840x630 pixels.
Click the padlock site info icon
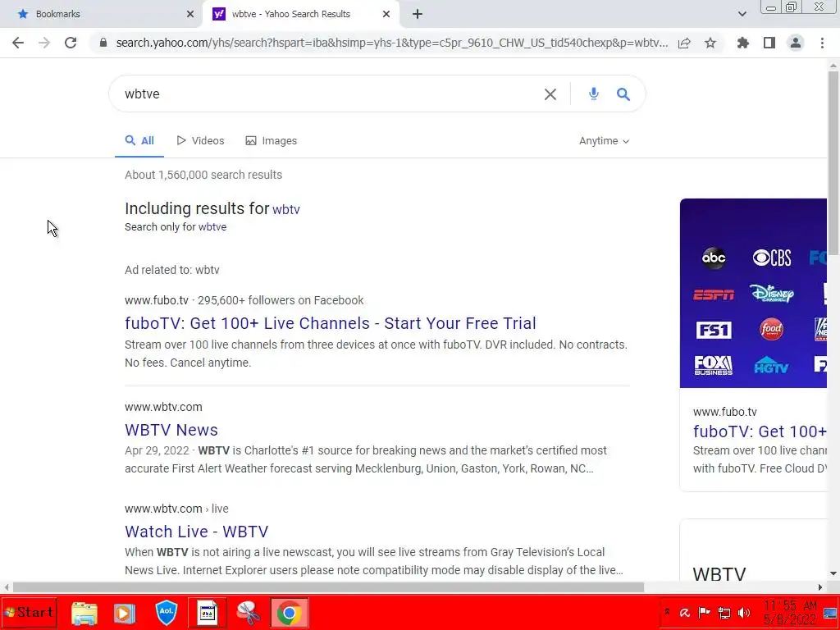pos(103,43)
